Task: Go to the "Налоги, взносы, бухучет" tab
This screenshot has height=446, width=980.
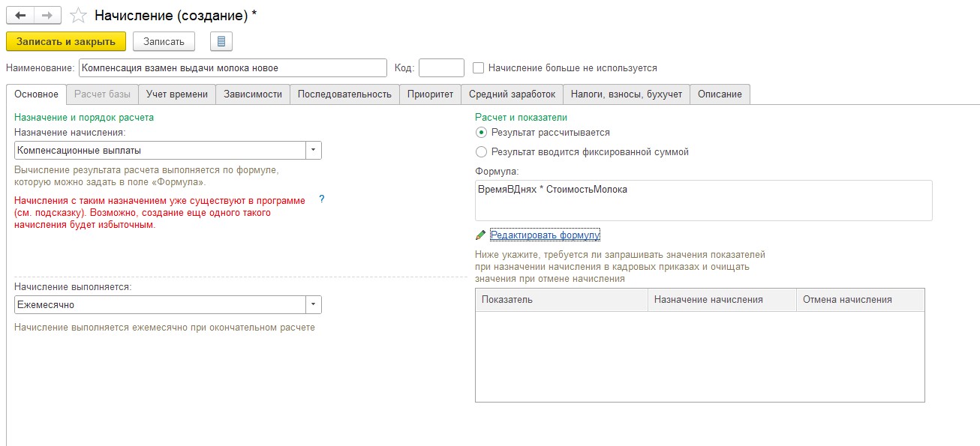Action: tap(626, 94)
